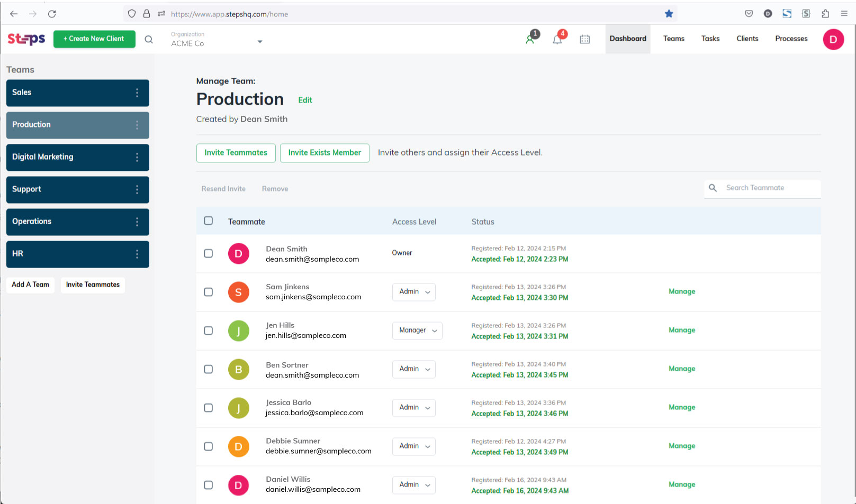Open Daniel Willis' Admin dropdown
This screenshot has height=504, width=856.
413,485
